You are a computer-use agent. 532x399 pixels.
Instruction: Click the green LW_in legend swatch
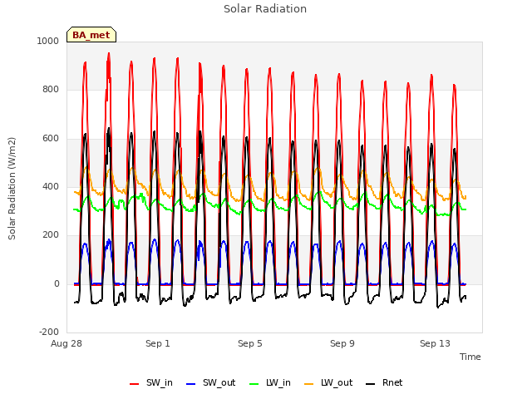254,384
